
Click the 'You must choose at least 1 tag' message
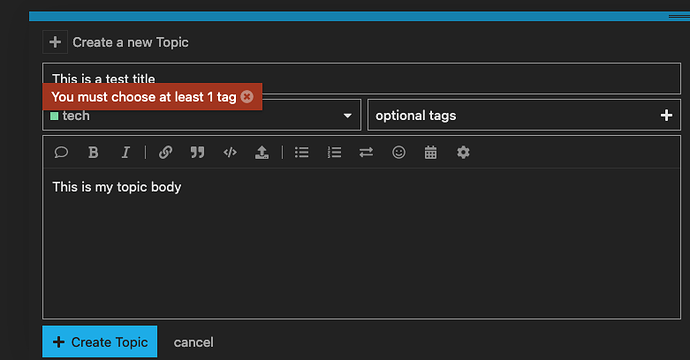pyautogui.click(x=143, y=97)
